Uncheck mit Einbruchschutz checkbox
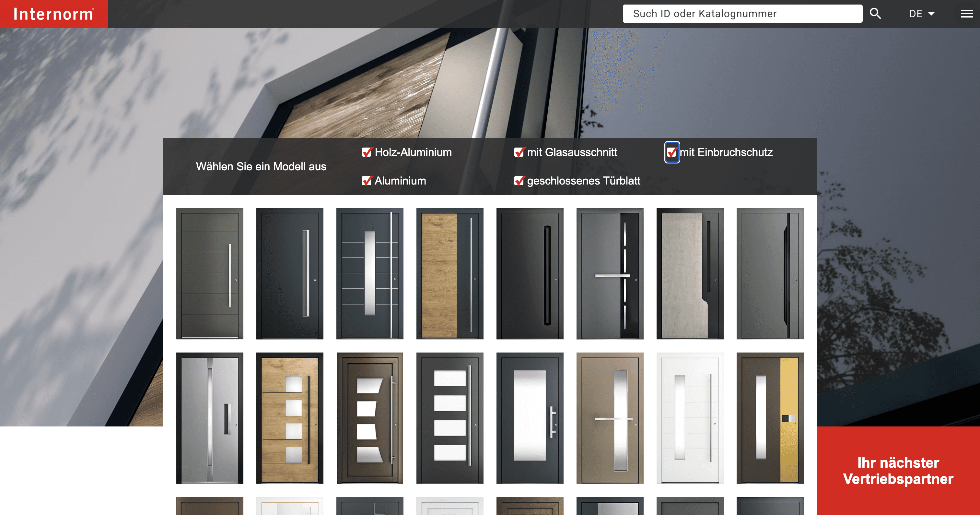 672,152
